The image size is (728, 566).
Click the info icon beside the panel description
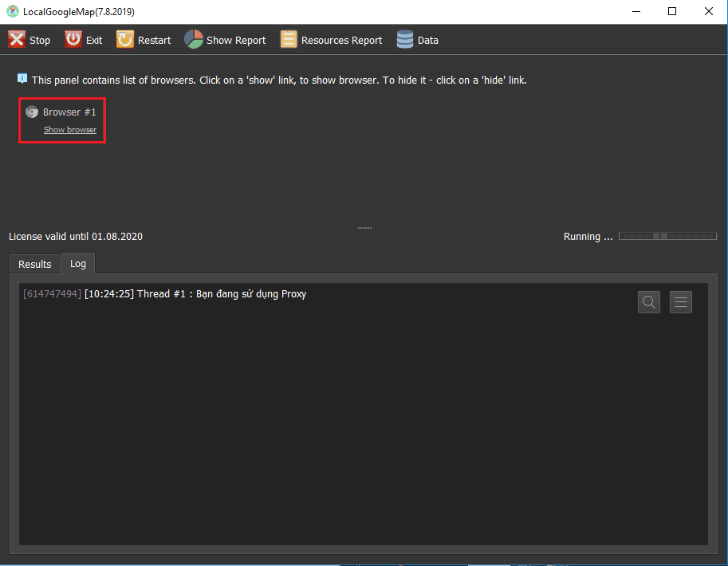(22, 79)
